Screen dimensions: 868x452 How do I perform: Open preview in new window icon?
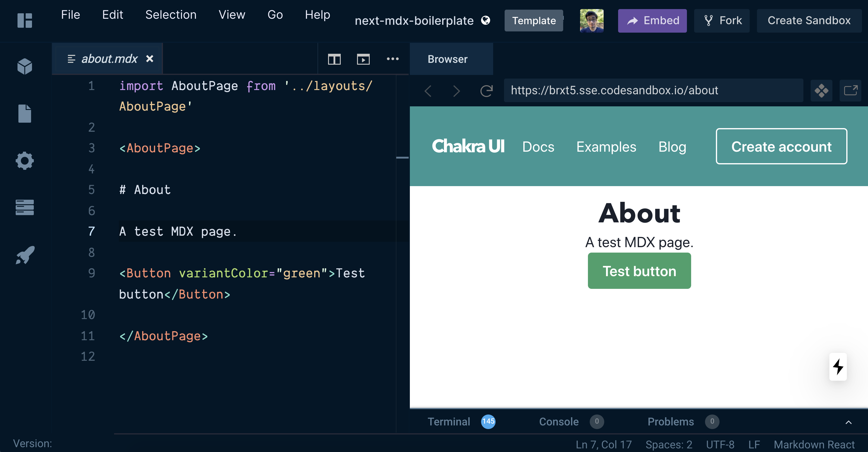[x=850, y=90]
